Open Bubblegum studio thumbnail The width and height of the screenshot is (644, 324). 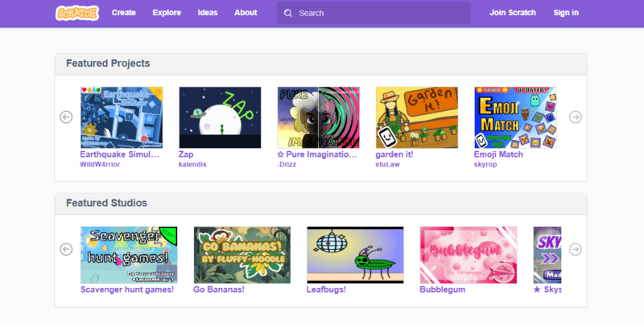pos(469,255)
